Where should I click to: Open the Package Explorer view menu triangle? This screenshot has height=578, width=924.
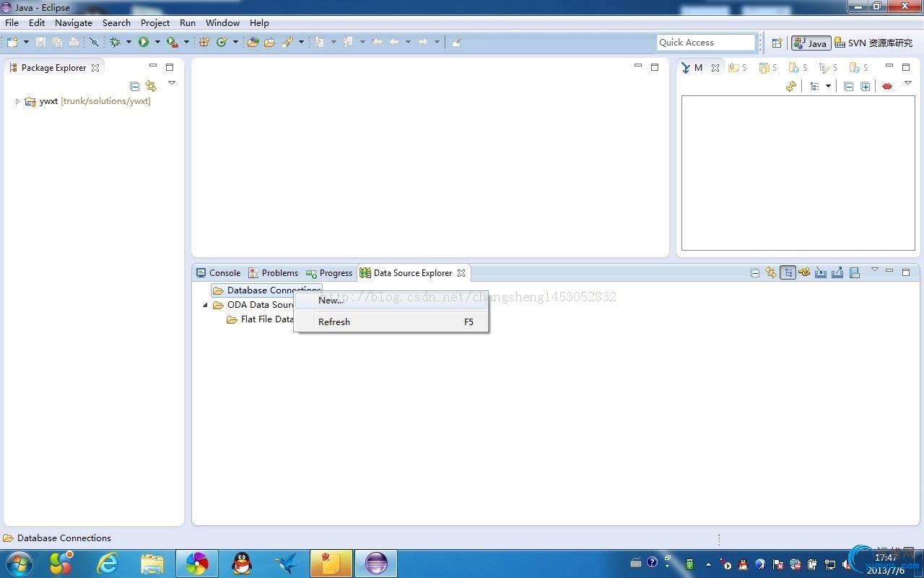click(172, 83)
